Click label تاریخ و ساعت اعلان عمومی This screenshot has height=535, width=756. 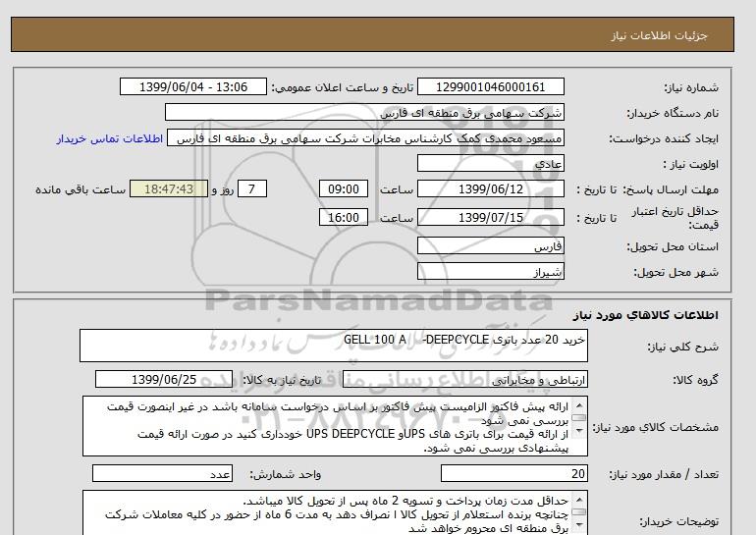pos(343,87)
